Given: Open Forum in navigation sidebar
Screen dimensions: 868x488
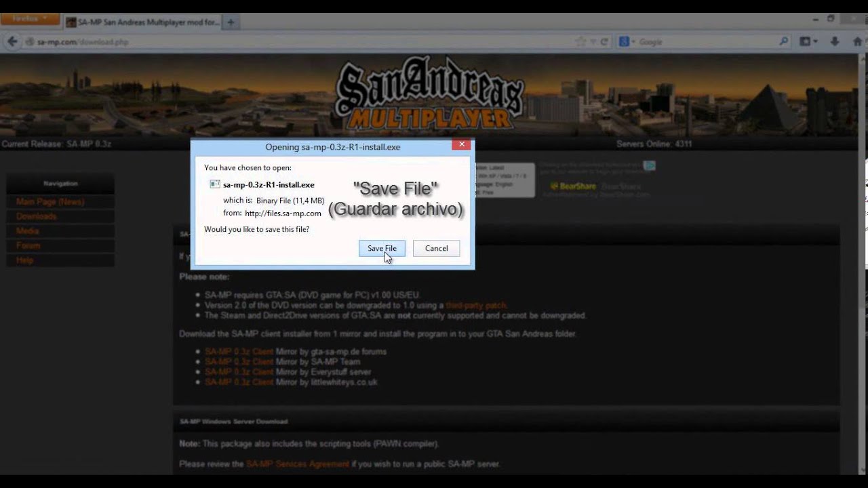Looking at the screenshot, I should click(28, 245).
